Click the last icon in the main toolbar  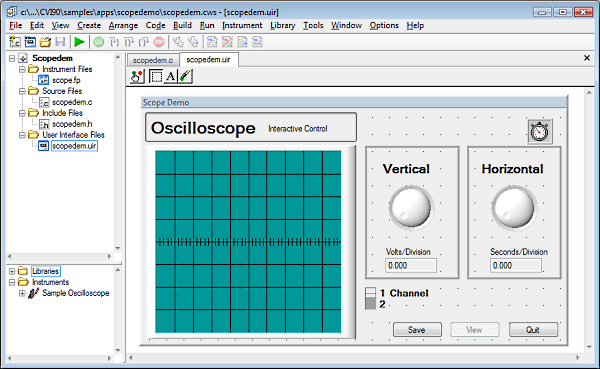pyautogui.click(x=258, y=42)
